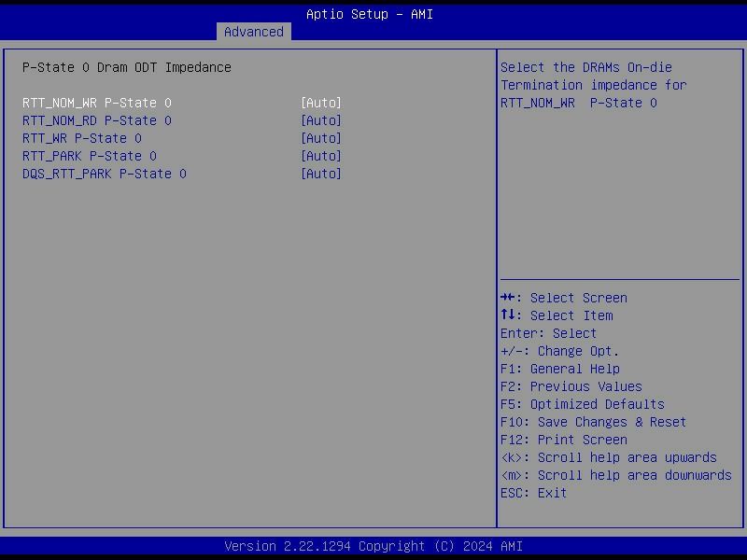Select RTT_PARK P-State 0 setting

(x=90, y=156)
